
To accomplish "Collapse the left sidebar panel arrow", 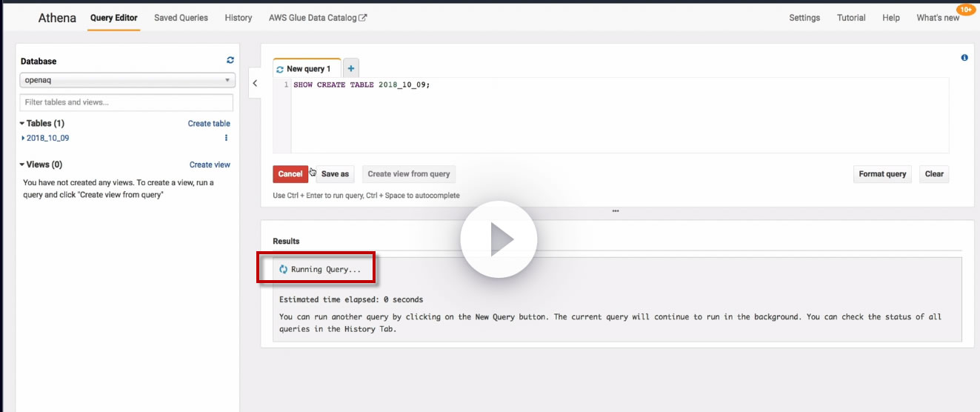I will [255, 84].
